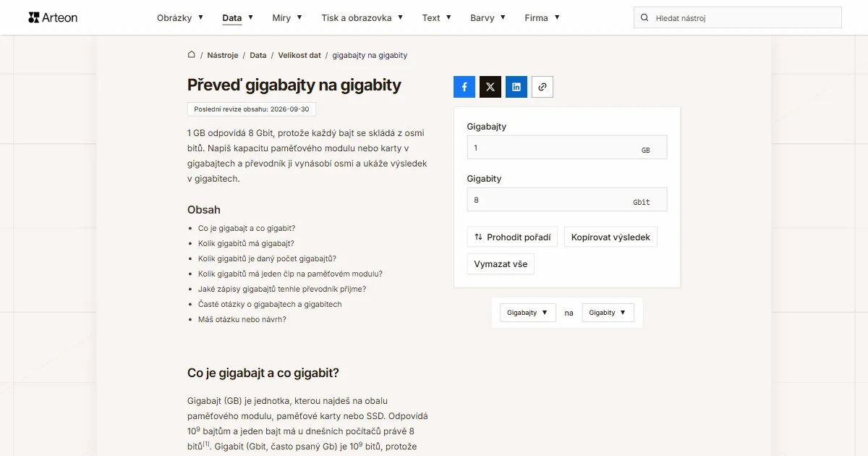Screen dimensions: 868x456
Task: Open footnote reference [1]
Action: [x=206, y=444]
